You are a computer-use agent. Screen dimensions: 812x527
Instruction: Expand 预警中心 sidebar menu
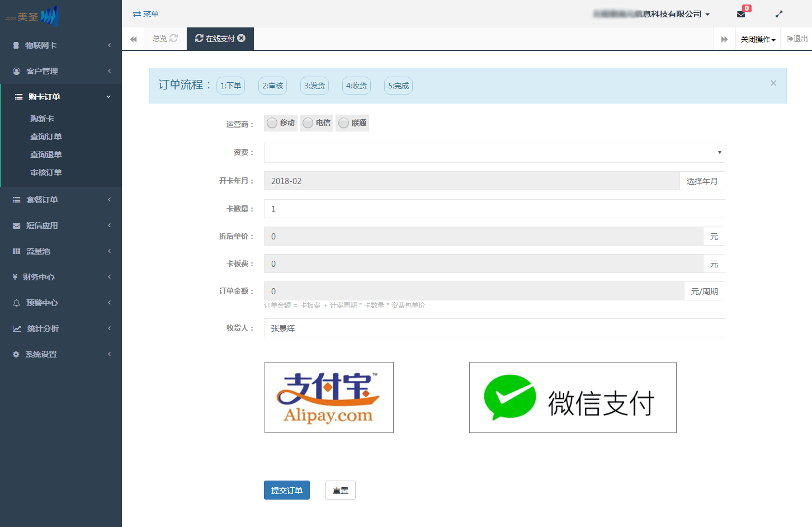tap(61, 303)
